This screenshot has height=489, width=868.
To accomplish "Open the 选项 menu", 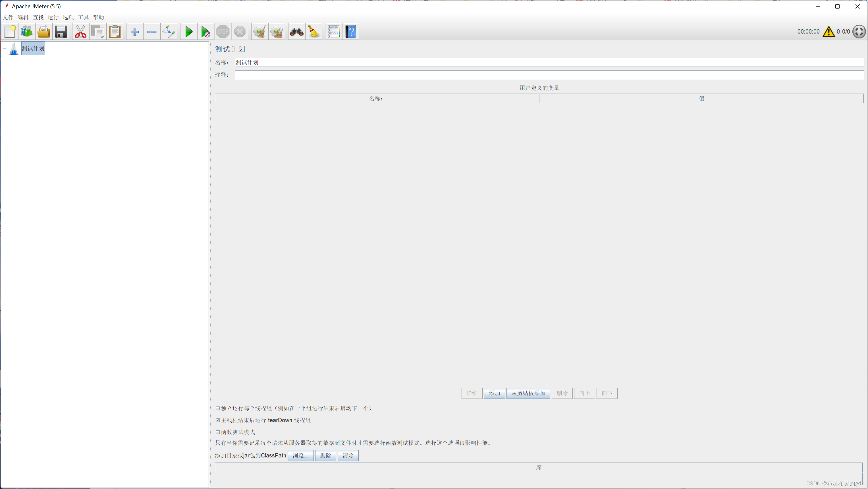I will tap(68, 17).
